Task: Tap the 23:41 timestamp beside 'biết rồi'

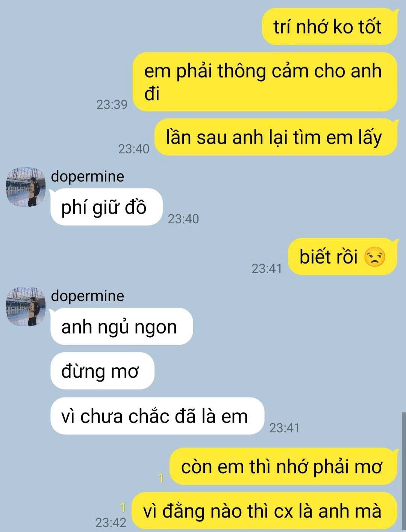Action: [267, 268]
